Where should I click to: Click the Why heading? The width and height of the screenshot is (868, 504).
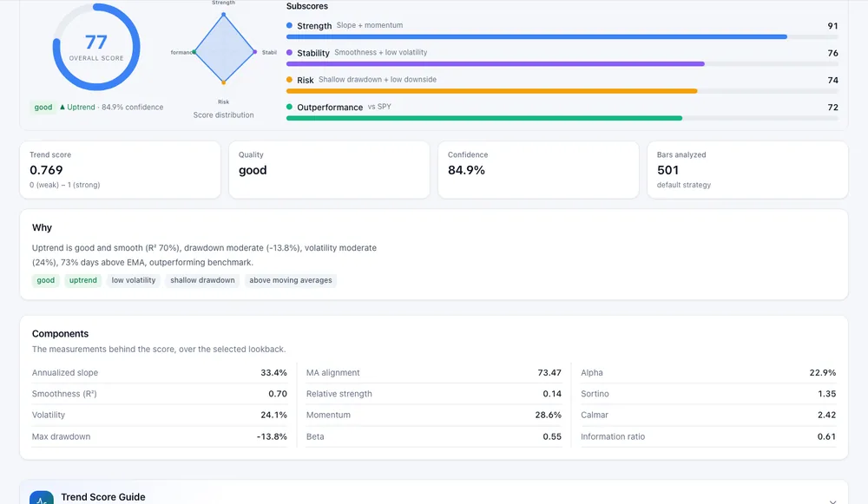point(42,227)
